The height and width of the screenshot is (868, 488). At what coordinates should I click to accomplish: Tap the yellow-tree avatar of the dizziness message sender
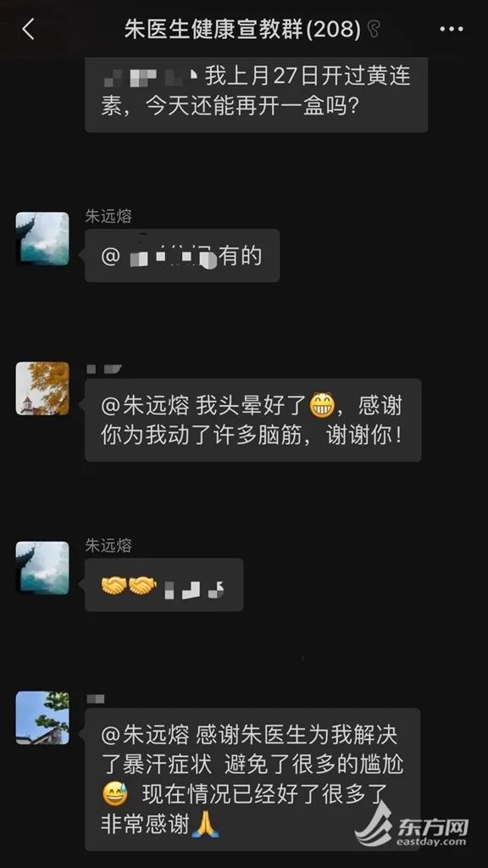42,388
